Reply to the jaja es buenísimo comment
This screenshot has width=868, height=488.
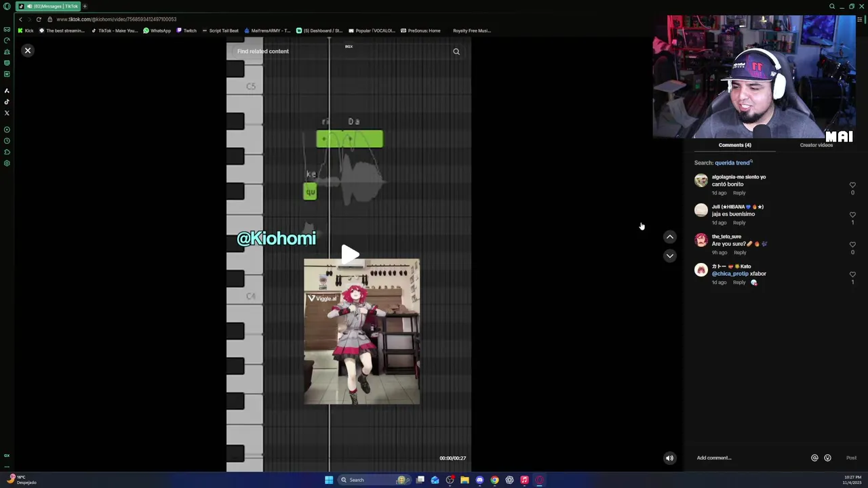[x=739, y=223]
